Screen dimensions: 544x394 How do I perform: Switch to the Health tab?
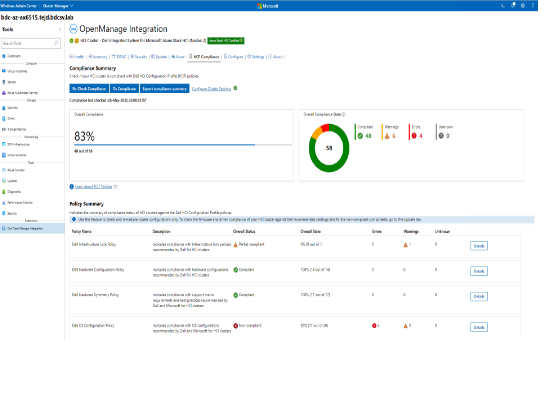point(77,57)
